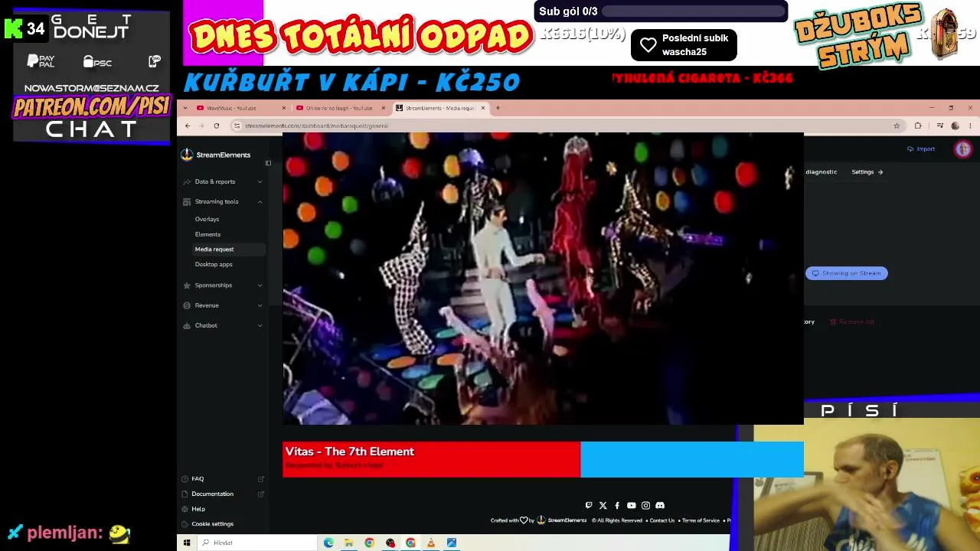Screen dimensions: 980x551
Task: Open the X (Twitter) footer icon
Action: click(x=603, y=505)
